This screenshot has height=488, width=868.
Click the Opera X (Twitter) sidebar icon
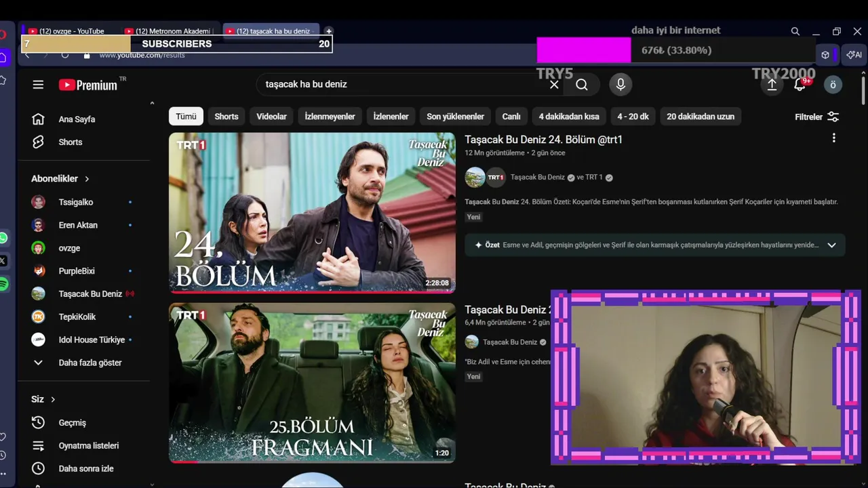pos(3,261)
